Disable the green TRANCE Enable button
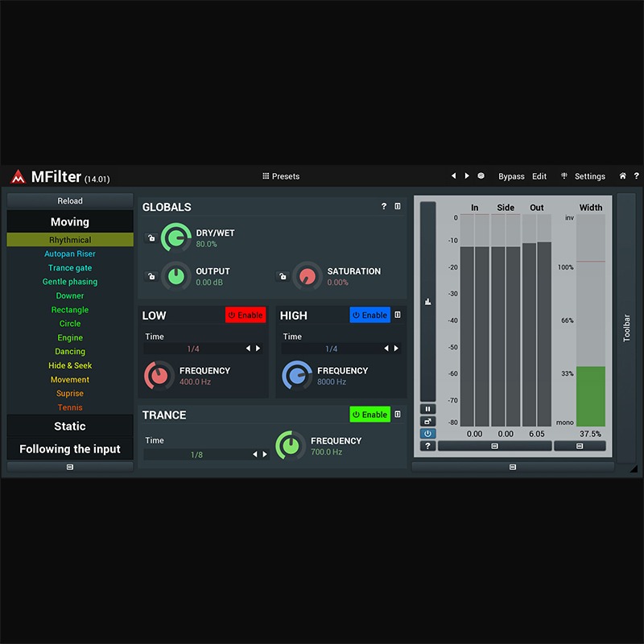The width and height of the screenshot is (644, 644). pos(370,415)
